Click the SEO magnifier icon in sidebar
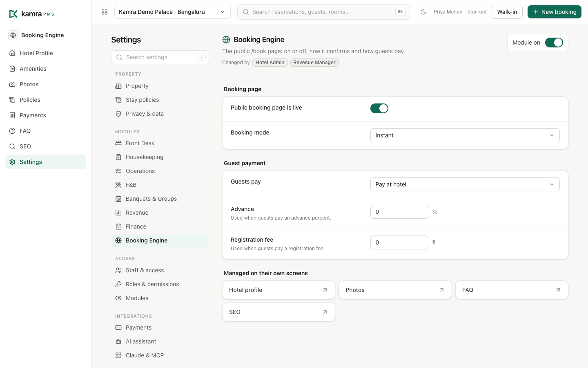Screen dimensions: 588x368 pyautogui.click(x=12, y=146)
